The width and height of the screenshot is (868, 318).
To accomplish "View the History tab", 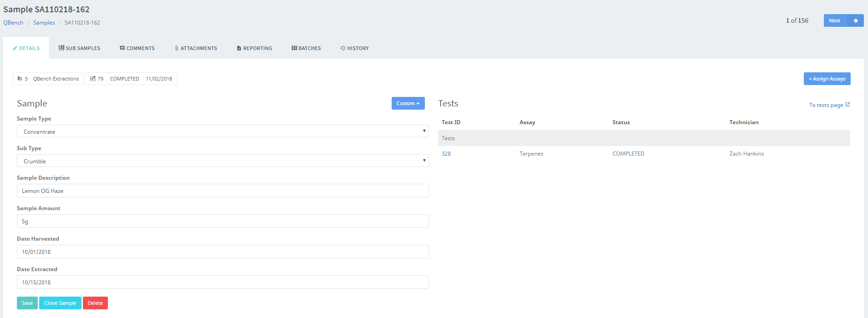I will 355,48.
